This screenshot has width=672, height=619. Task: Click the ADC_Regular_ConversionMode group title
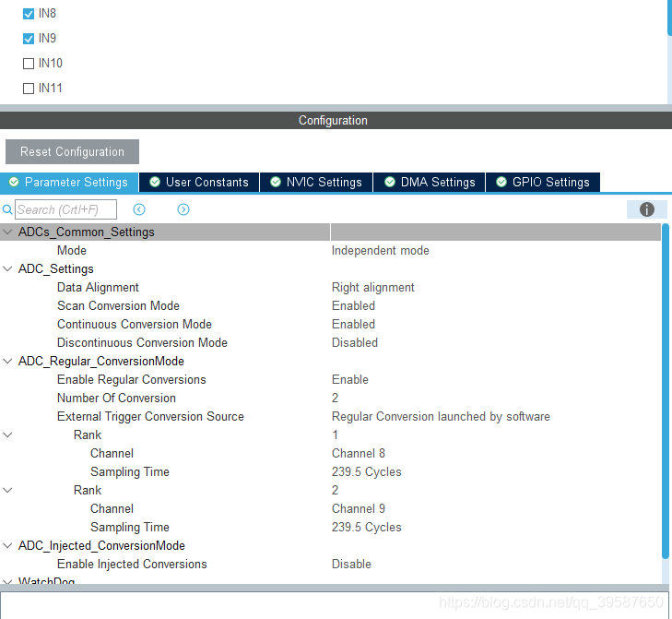[101, 362]
